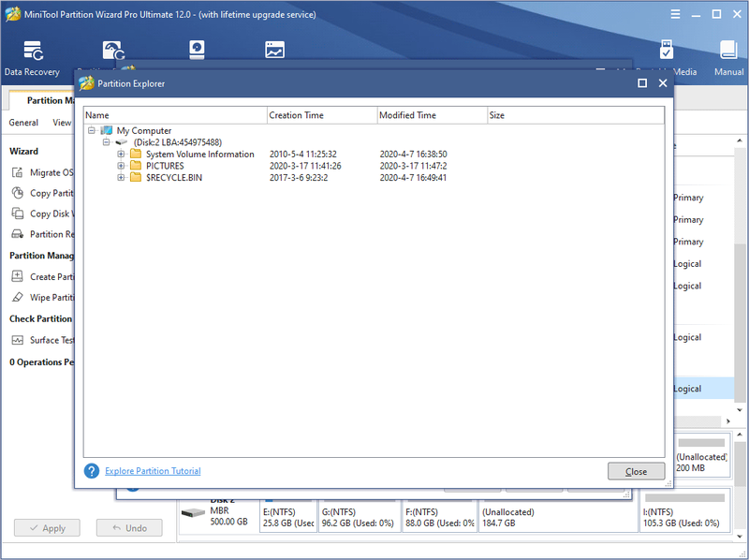749x560 pixels.
Task: Select the I:(NTFS) 105.3 GB partition block
Action: [x=684, y=510]
